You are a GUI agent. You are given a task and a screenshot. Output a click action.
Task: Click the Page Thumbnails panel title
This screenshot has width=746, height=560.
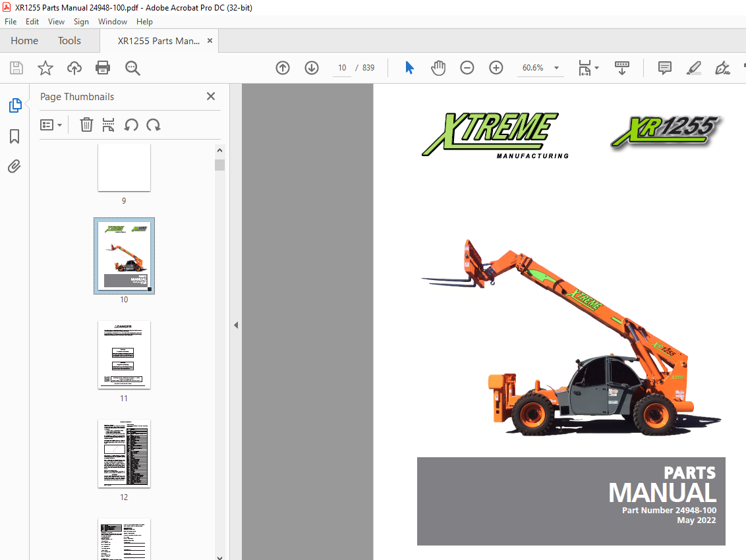coord(77,97)
